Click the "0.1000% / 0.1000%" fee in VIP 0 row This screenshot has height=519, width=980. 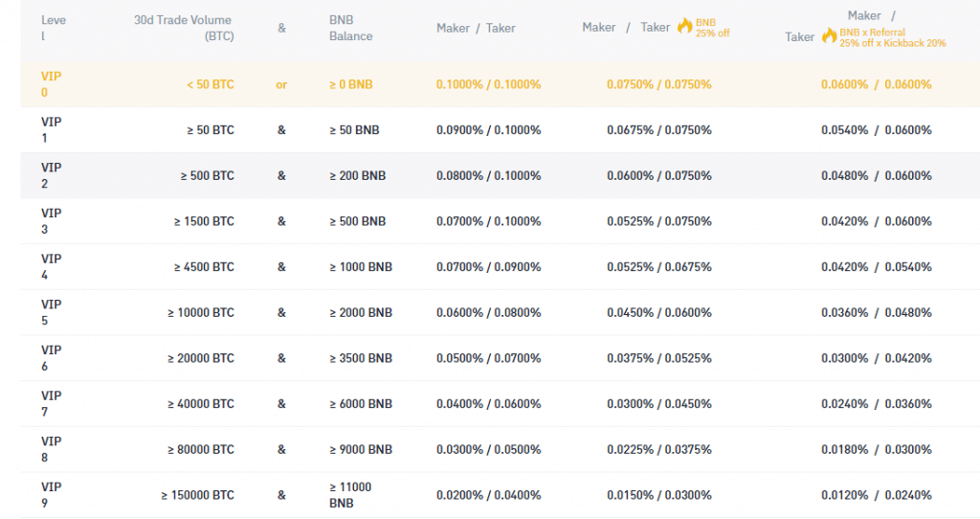point(489,84)
